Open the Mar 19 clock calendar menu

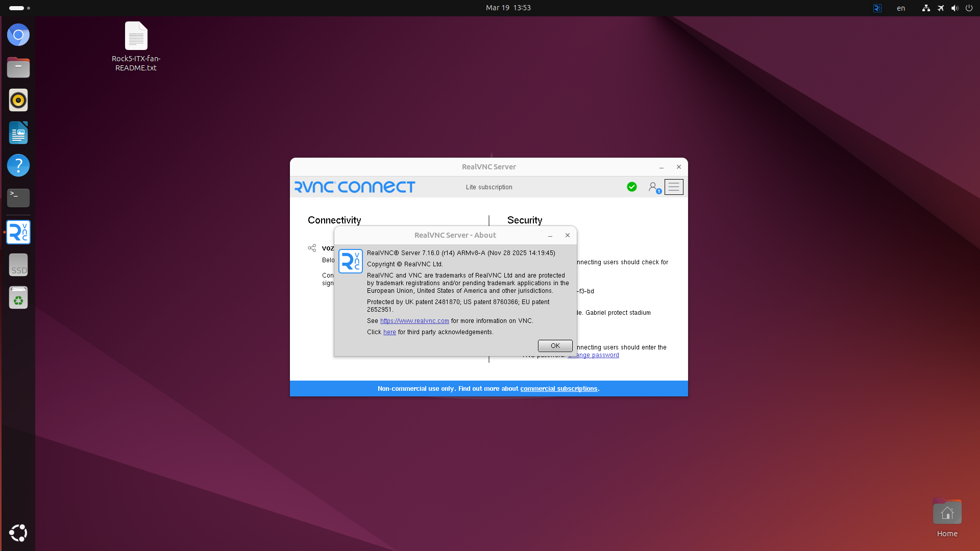(508, 8)
